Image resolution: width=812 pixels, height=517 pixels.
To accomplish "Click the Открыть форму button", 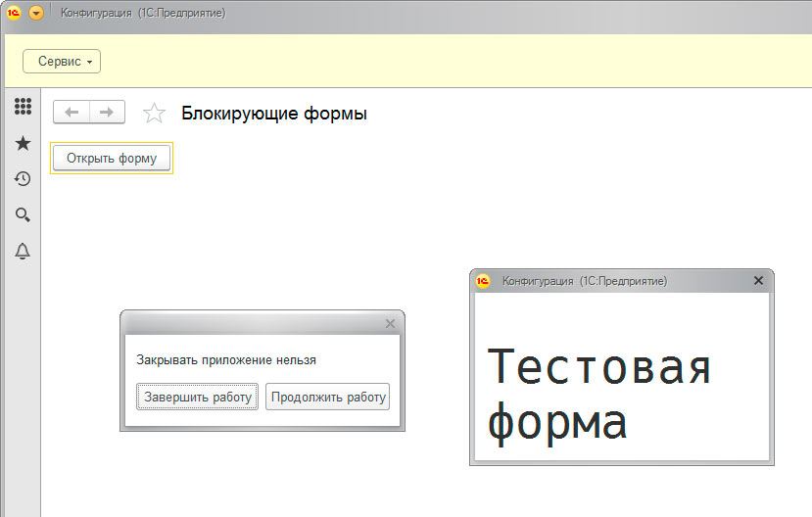I will pyautogui.click(x=112, y=158).
